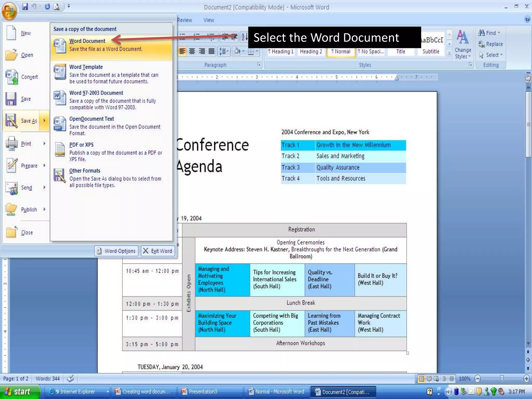Expand the Print submenu arrow
The width and height of the screenshot is (532, 399).
pos(44,143)
